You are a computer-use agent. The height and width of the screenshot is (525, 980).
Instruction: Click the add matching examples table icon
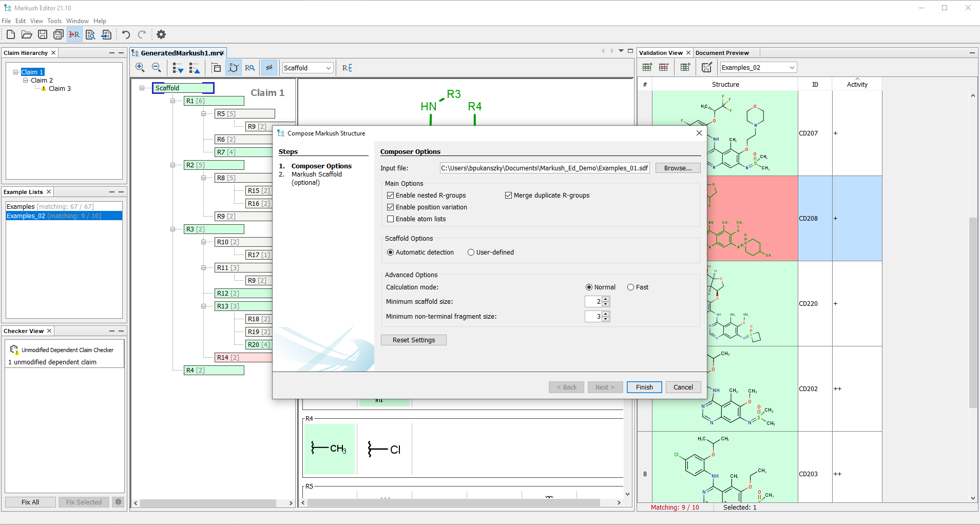647,67
